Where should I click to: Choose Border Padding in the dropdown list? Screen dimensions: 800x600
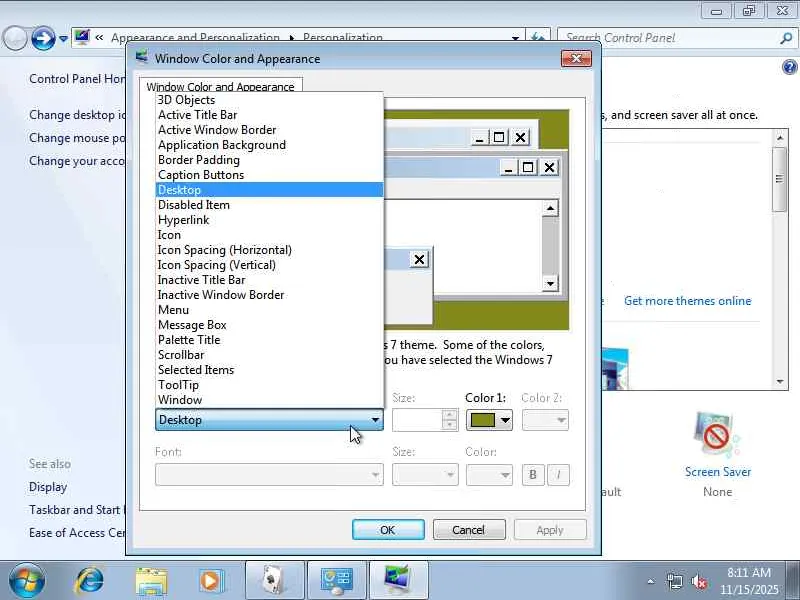point(269,160)
